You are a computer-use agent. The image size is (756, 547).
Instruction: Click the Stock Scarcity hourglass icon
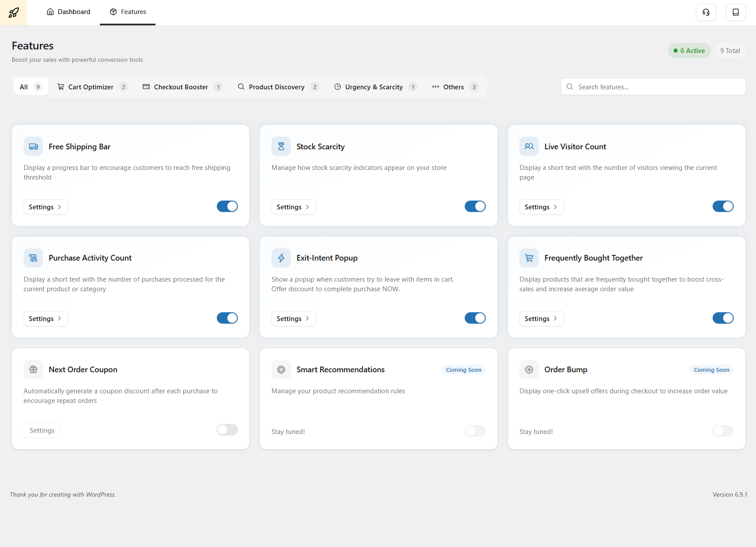[x=281, y=147]
